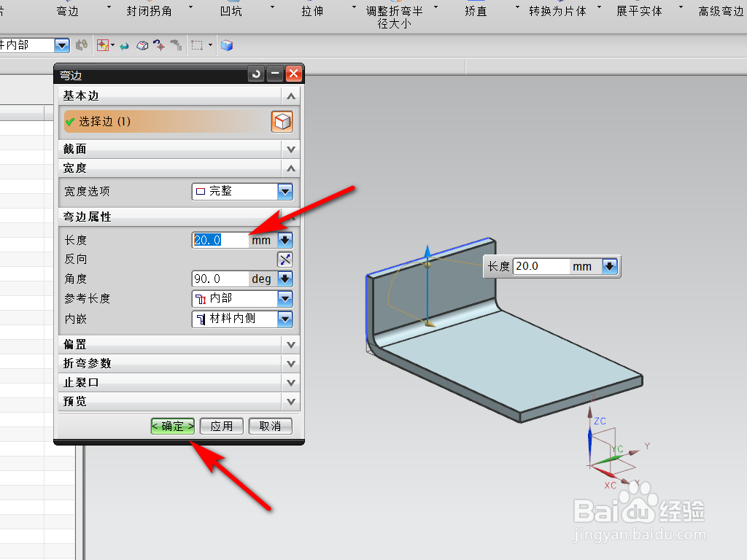This screenshot has height=560, width=747.
Task: Click the greyed chain-link selection icon
Action: [x=177, y=46]
